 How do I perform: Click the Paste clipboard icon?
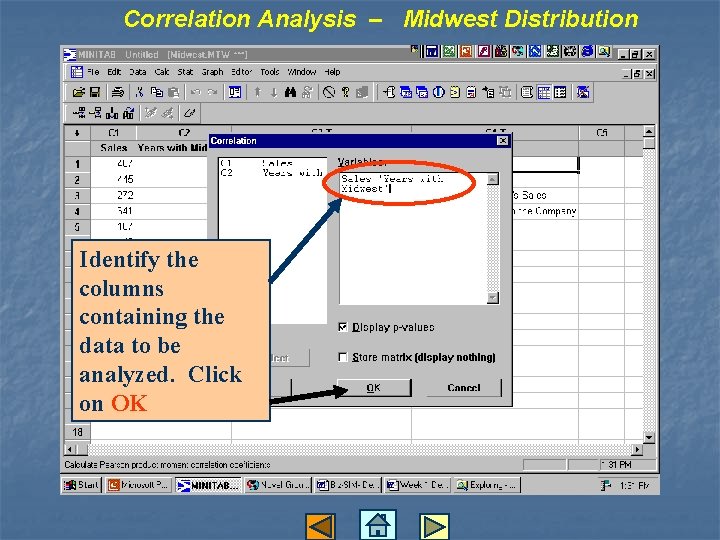click(x=173, y=92)
